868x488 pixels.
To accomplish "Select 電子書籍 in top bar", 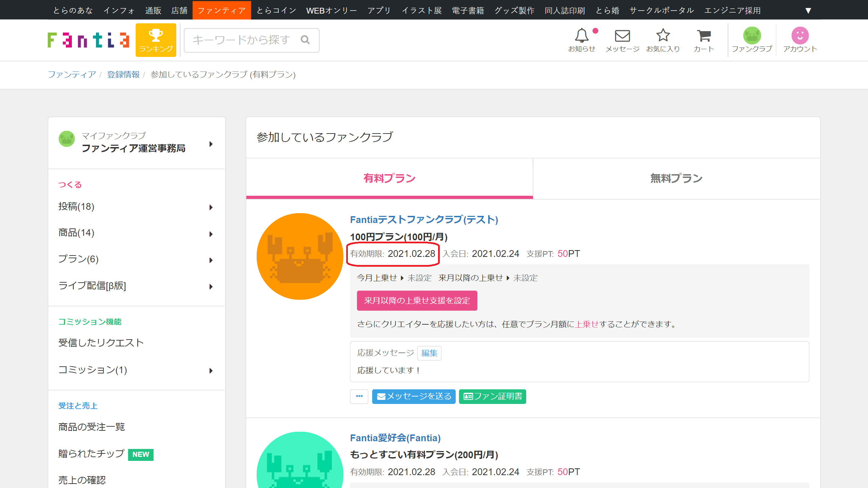I will [468, 11].
